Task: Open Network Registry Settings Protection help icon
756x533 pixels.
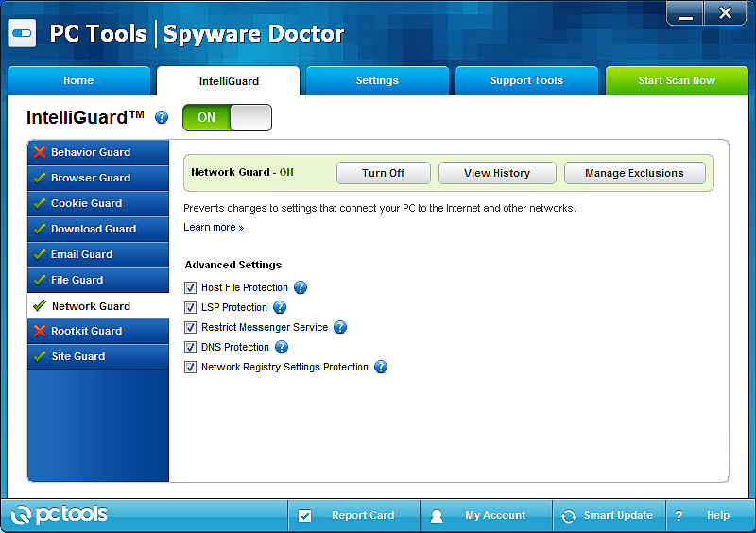Action: (x=381, y=367)
